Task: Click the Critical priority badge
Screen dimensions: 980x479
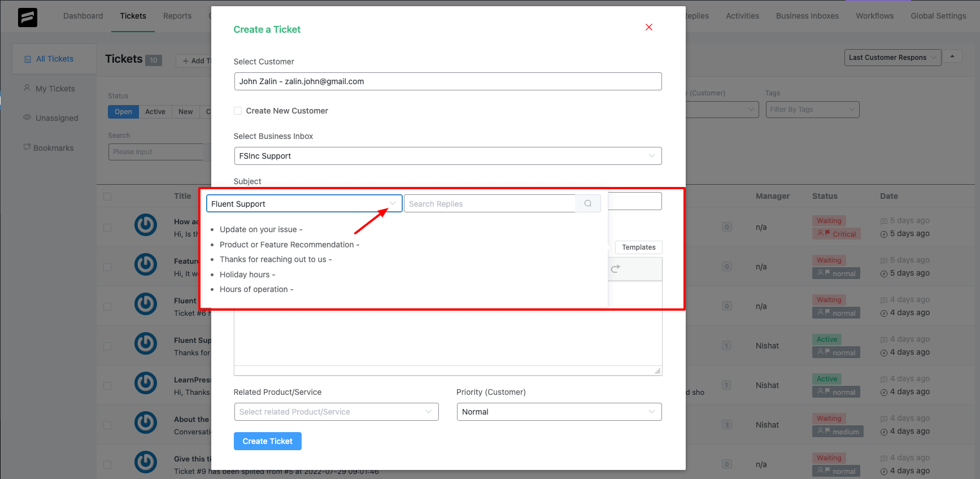Action: (837, 234)
